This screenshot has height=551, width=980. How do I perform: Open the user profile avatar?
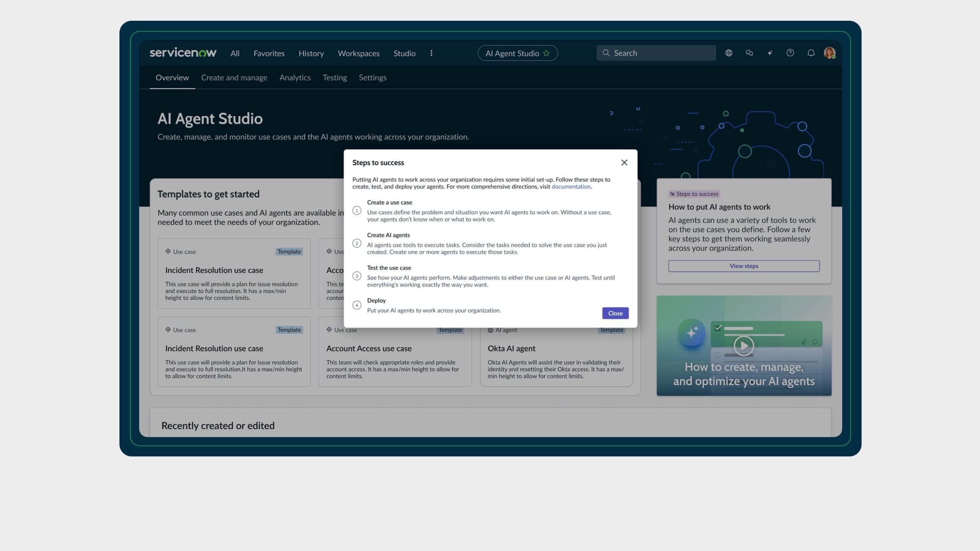pos(830,53)
